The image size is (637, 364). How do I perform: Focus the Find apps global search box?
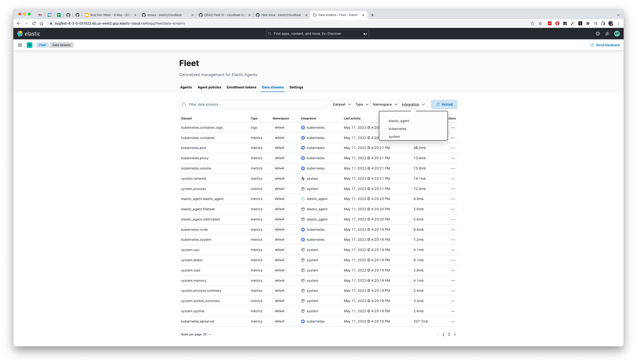click(x=317, y=34)
